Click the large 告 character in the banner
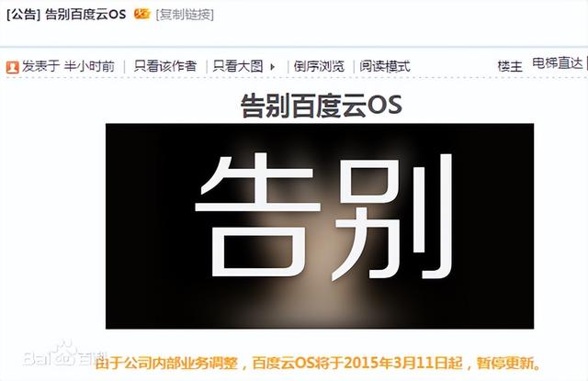The height and width of the screenshot is (381, 588). [258, 216]
